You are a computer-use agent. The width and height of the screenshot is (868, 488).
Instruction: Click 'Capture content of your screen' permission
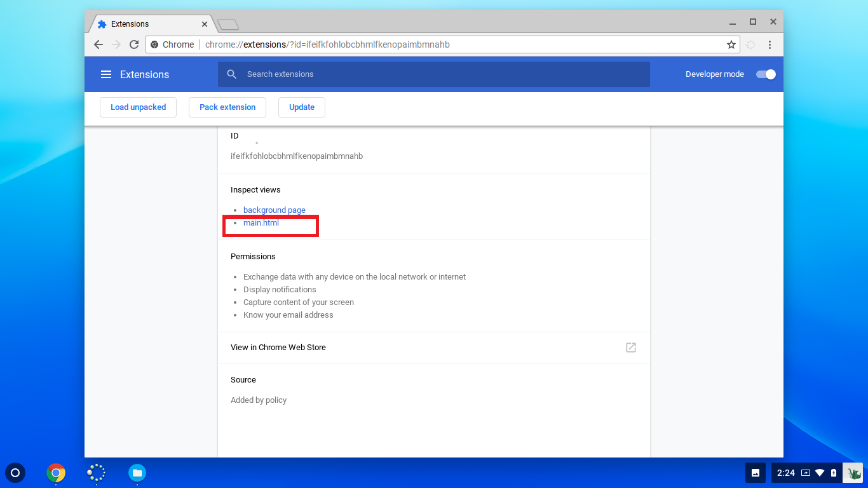tap(299, 302)
